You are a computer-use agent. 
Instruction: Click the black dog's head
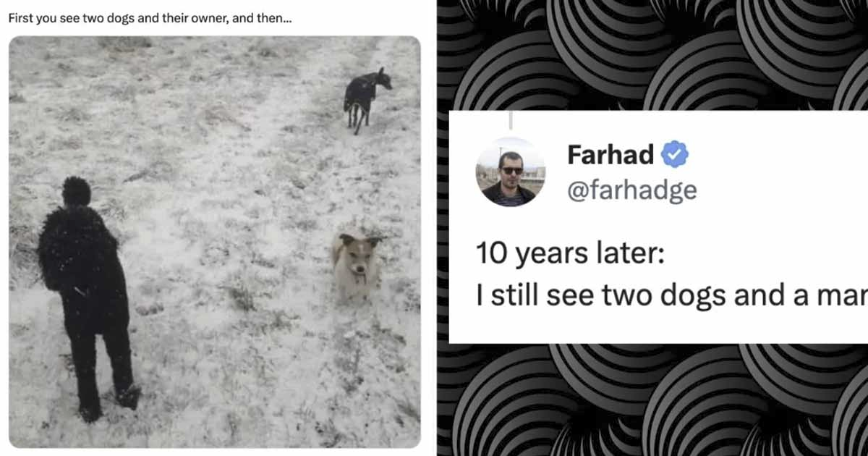coord(380,77)
